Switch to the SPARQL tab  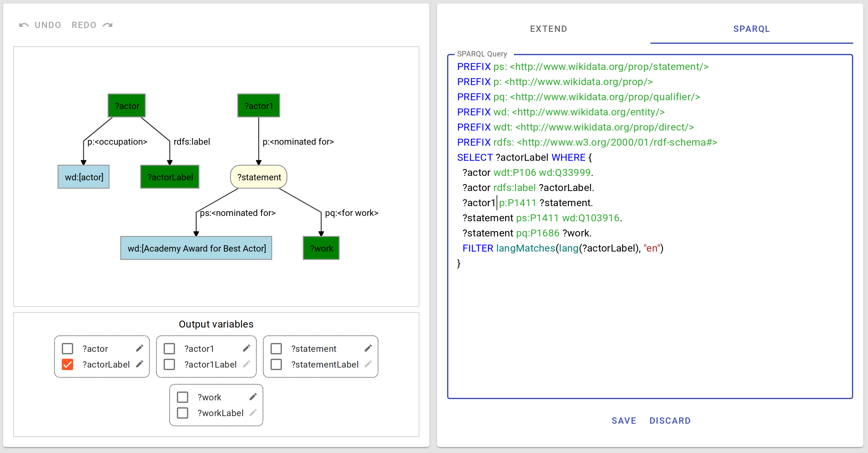pyautogui.click(x=751, y=29)
